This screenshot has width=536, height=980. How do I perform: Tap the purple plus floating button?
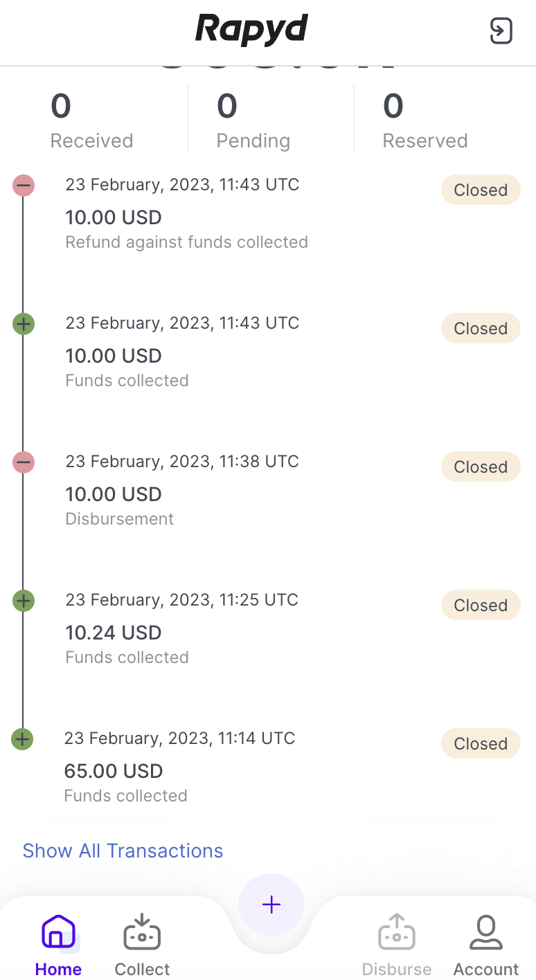(x=271, y=905)
